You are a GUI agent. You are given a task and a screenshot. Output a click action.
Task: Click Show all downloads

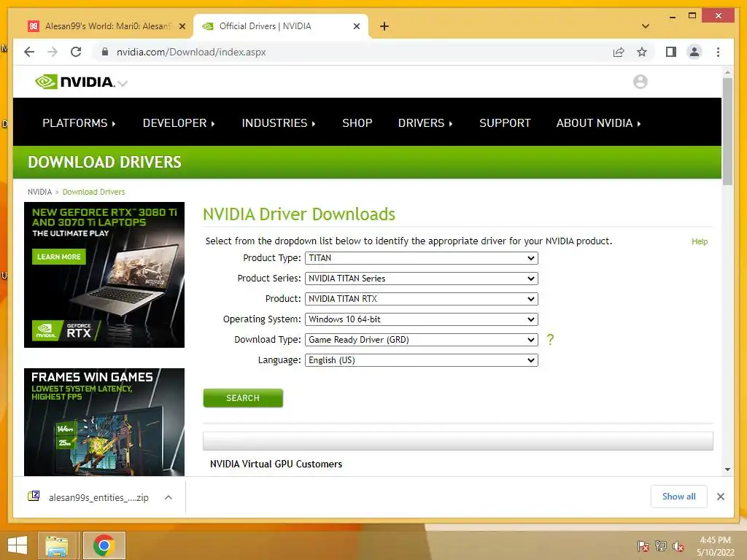coord(679,497)
